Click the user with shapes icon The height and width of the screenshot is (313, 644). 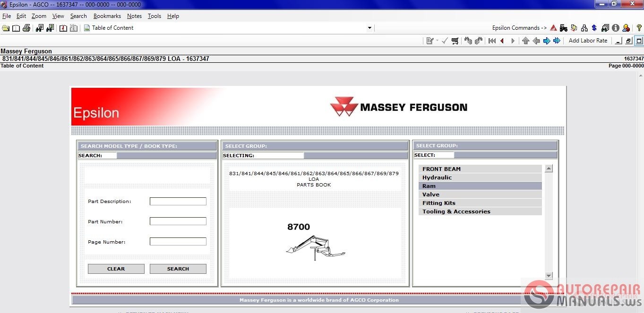tap(626, 28)
